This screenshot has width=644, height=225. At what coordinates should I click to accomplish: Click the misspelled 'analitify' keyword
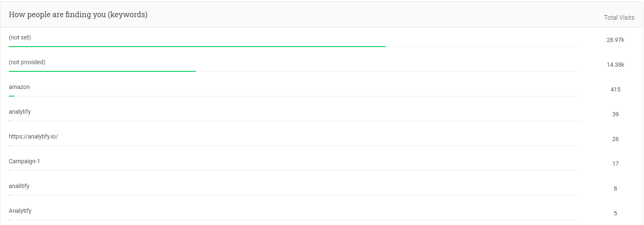pos(19,186)
